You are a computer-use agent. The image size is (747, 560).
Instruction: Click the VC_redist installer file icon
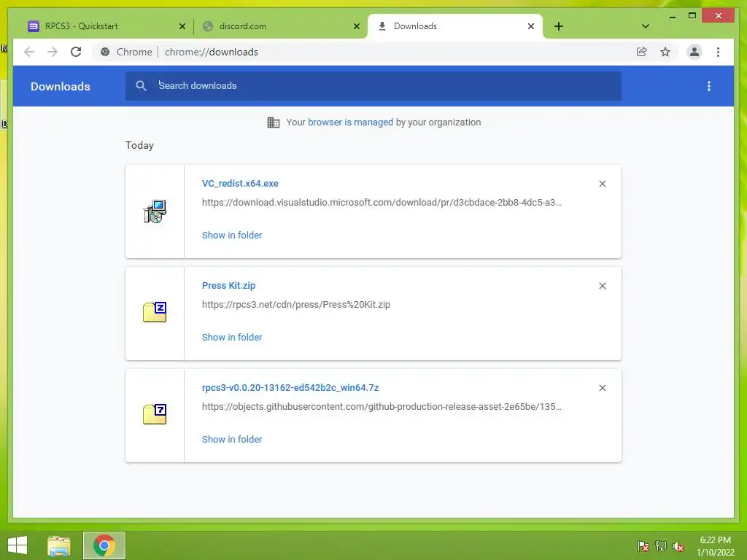(155, 211)
